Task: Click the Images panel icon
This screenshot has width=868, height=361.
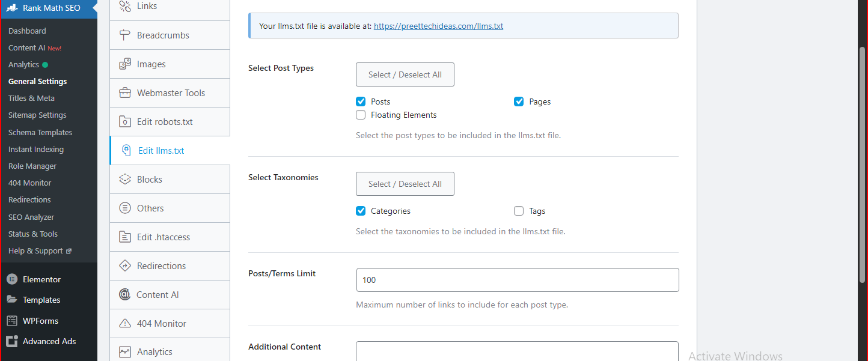Action: click(x=126, y=64)
